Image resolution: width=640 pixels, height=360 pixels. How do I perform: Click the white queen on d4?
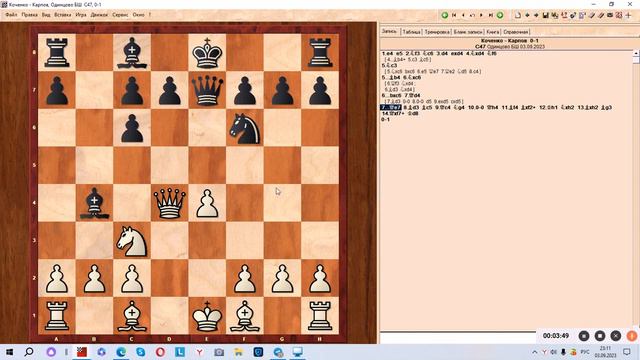(x=169, y=203)
